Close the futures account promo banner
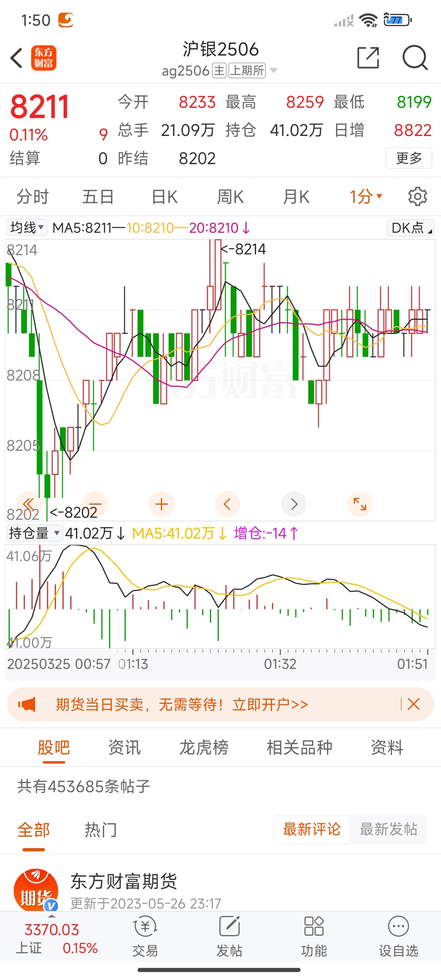 point(413,704)
